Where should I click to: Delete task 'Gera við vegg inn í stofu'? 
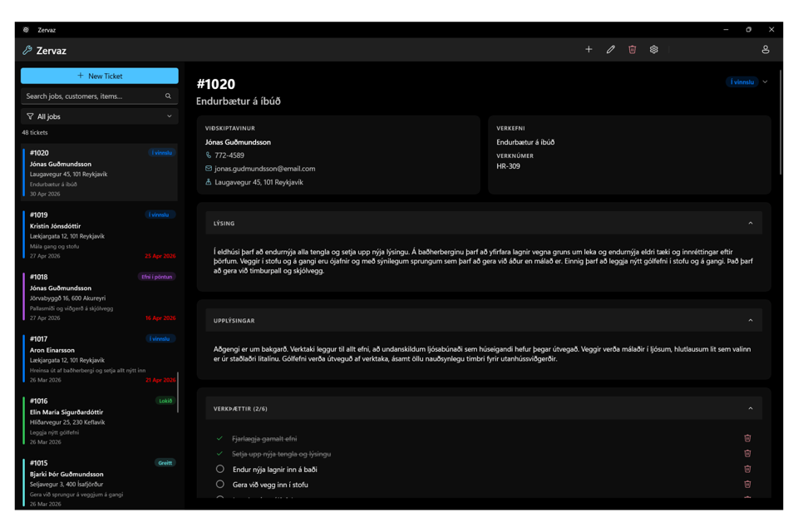[747, 484]
